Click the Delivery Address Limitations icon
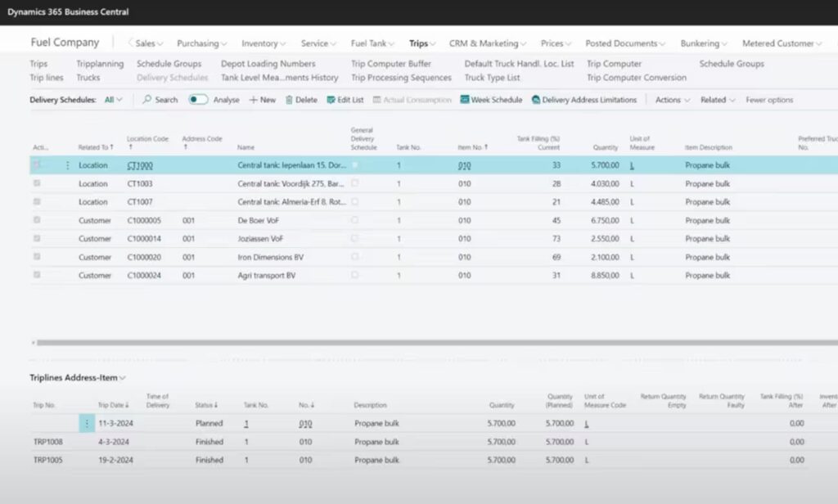The height and width of the screenshot is (504, 838). [536, 100]
